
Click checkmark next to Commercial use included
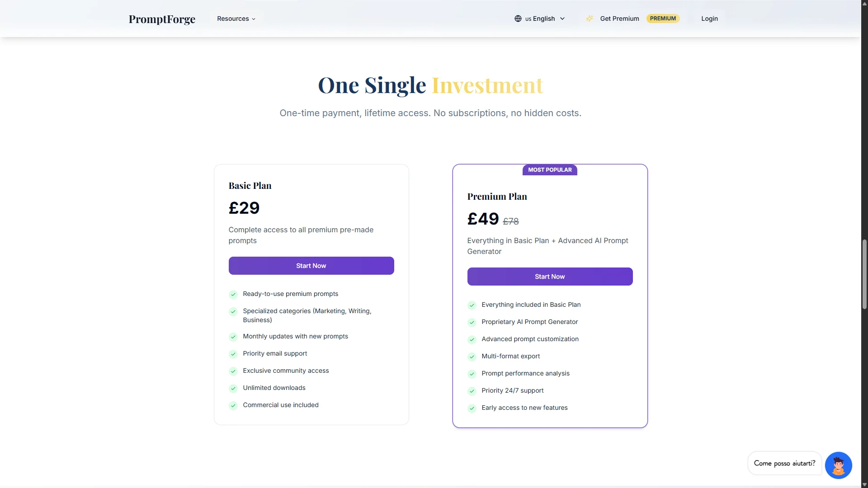click(233, 405)
